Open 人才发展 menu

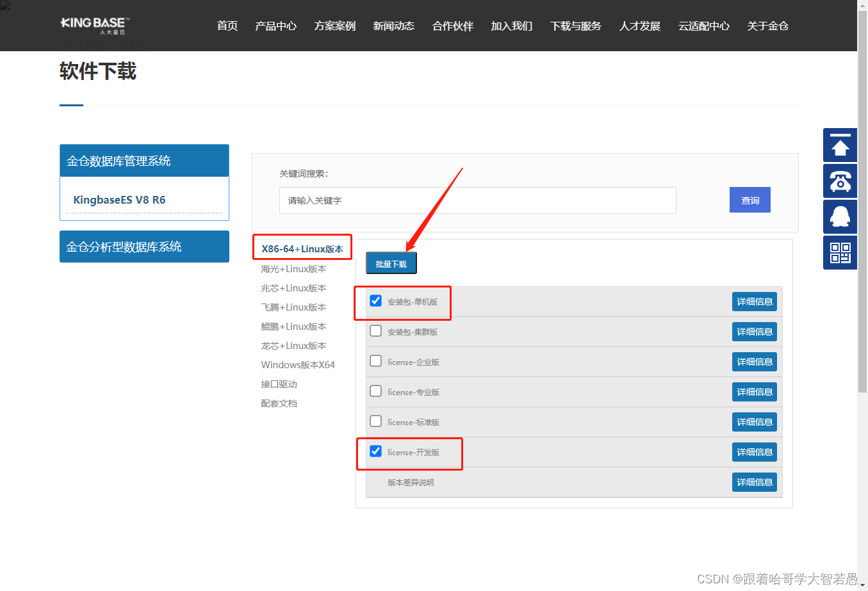point(639,26)
